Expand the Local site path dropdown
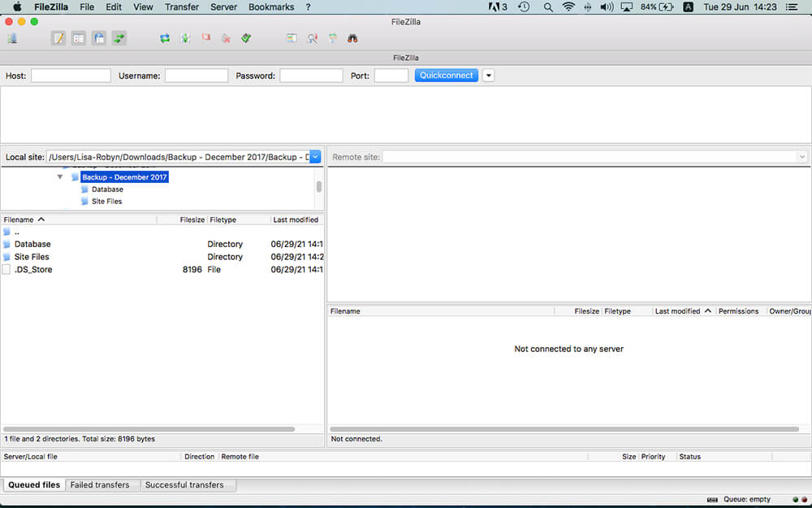Image resolution: width=812 pixels, height=508 pixels. pos(315,157)
